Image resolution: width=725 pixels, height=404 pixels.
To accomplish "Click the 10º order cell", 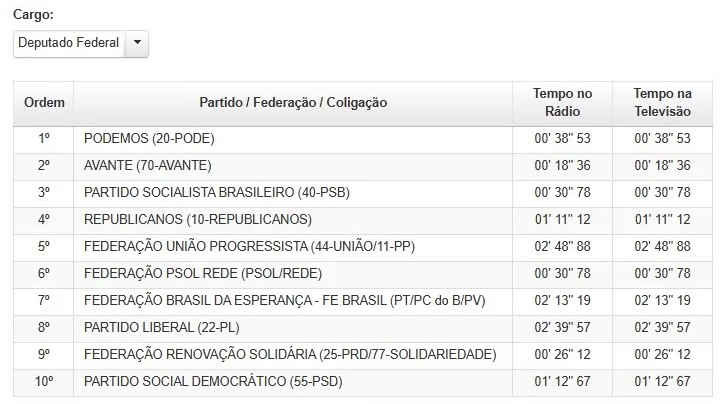I will click(x=44, y=382).
